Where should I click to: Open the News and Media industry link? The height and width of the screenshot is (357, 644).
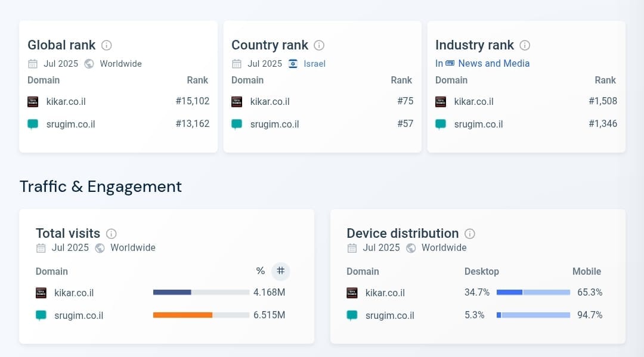pyautogui.click(x=494, y=64)
